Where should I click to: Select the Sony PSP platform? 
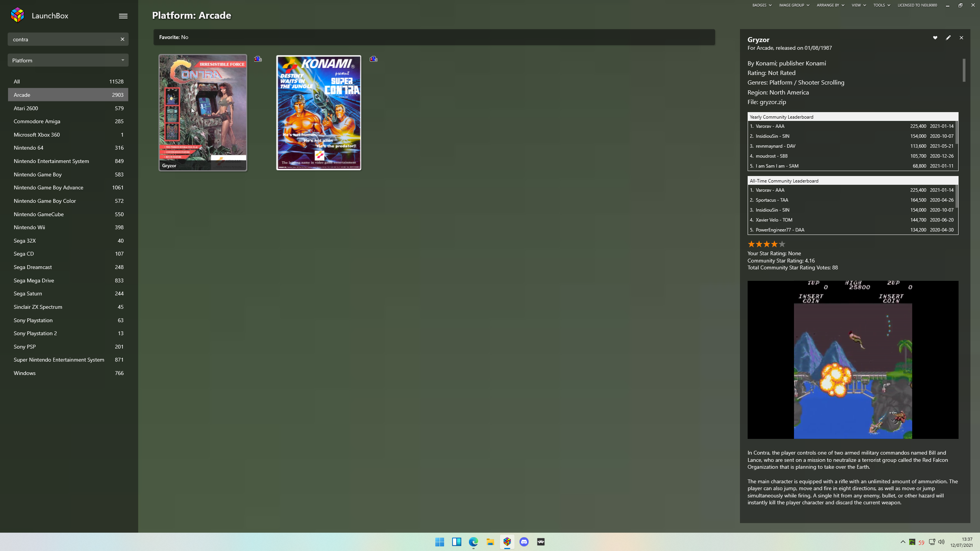click(x=68, y=347)
